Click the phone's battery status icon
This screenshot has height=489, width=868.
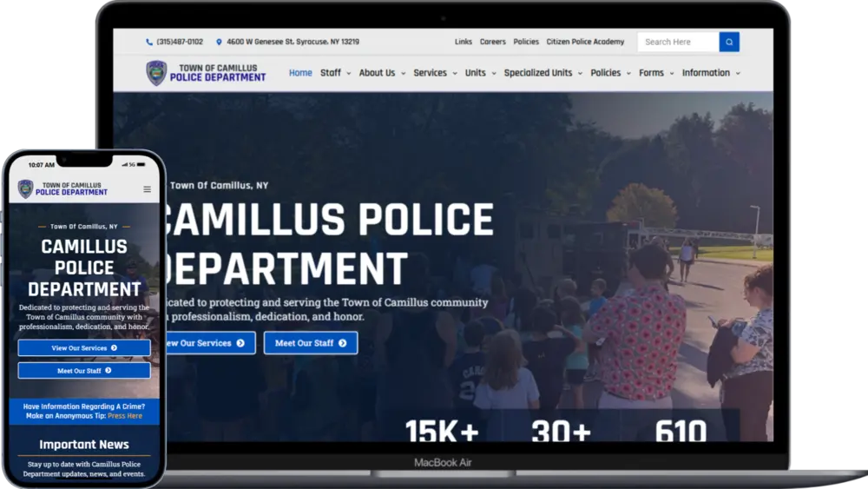point(141,164)
